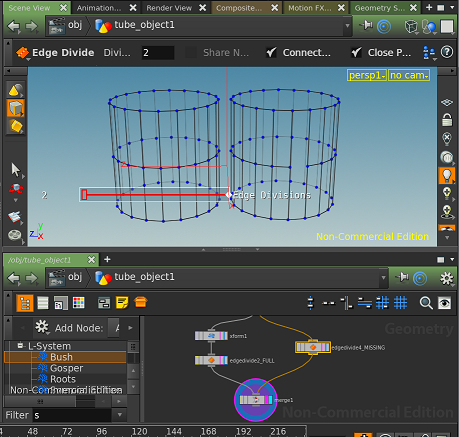This screenshot has height=437, width=459.
Task: Click the sticky note icon in network toolbar
Action: pos(122,303)
